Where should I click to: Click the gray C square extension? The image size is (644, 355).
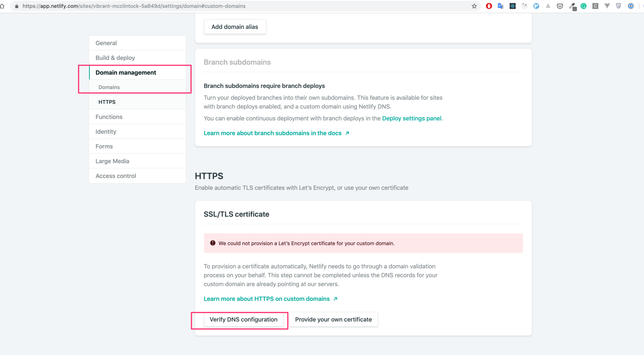[595, 6]
